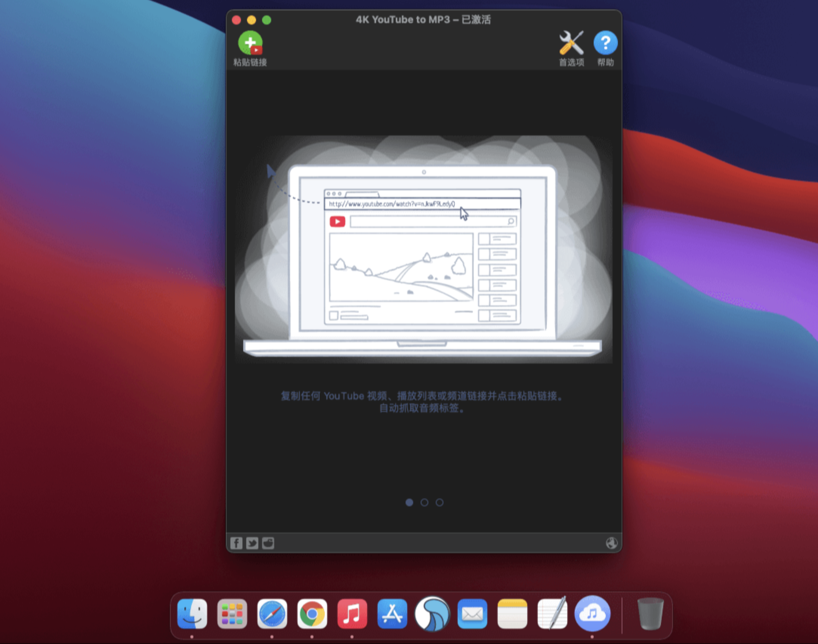
Task: Select the second carousel page dot
Action: coord(424,502)
